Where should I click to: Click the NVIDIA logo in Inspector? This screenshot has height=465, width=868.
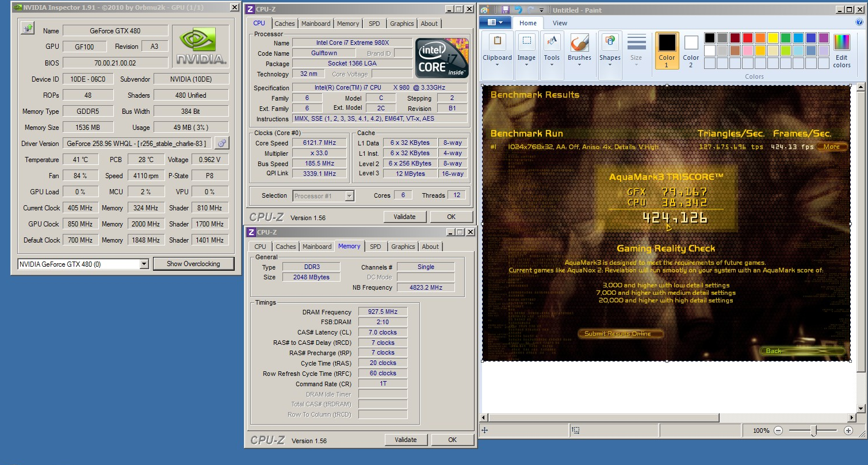(202, 46)
